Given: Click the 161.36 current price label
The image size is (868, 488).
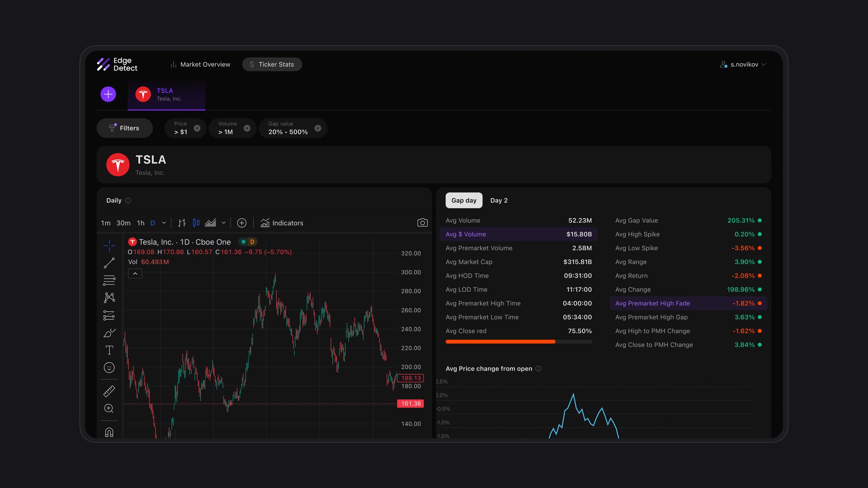Looking at the screenshot, I should click(410, 404).
